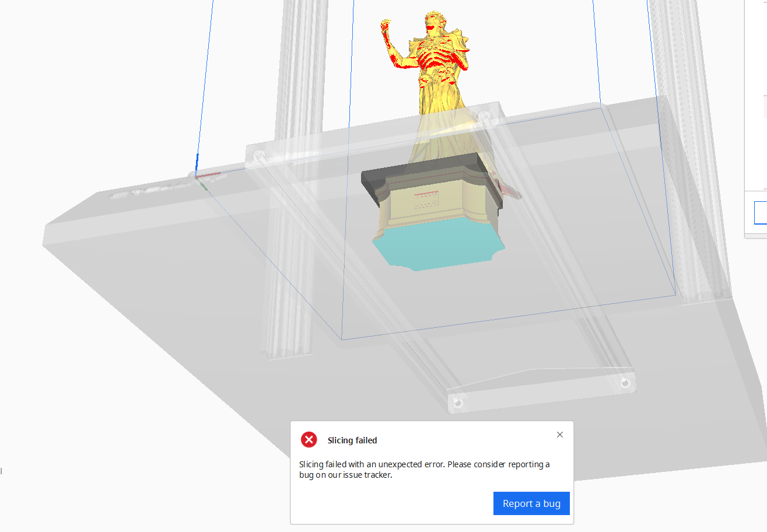Expand the collapsed panel on the right edge

(x=764, y=108)
